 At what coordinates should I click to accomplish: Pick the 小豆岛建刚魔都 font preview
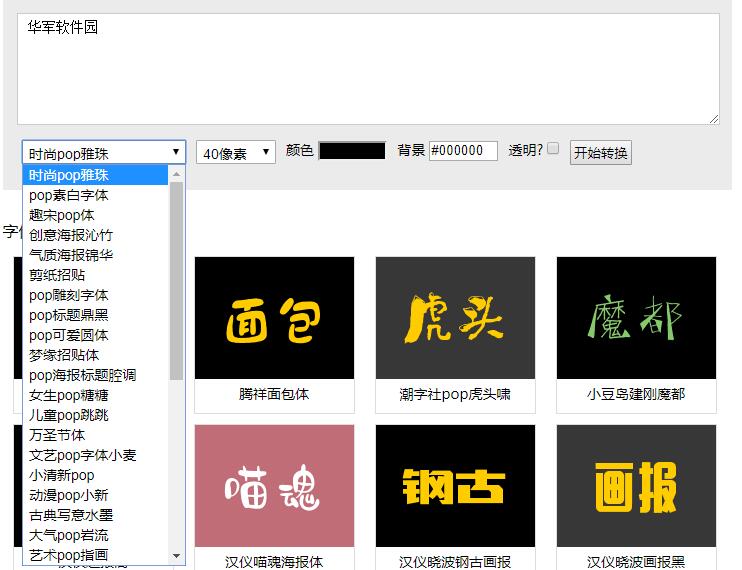(x=636, y=318)
